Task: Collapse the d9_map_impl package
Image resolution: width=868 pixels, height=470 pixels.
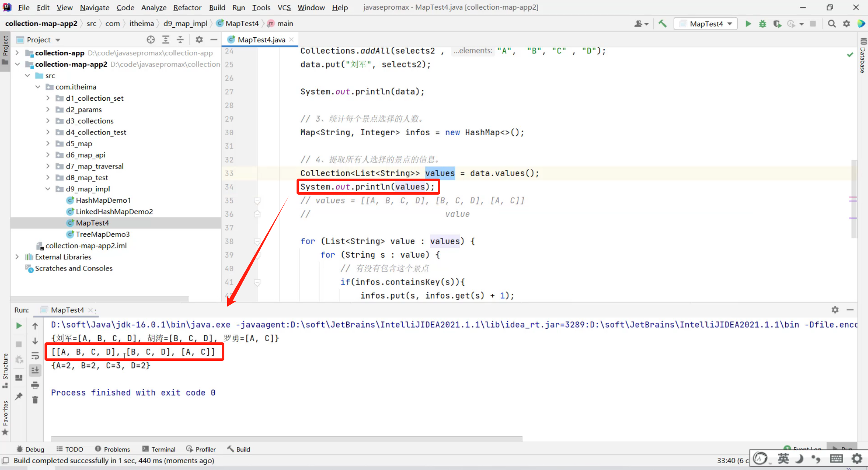Action: (x=48, y=189)
